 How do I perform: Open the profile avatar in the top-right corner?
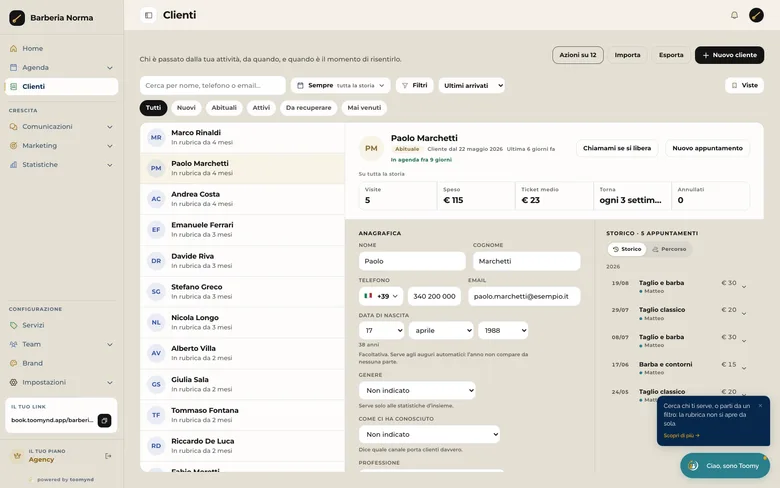(756, 15)
